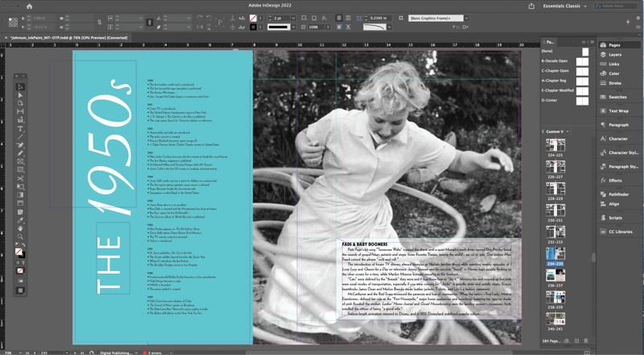Click the reference point locator grid
644x355 pixels.
(x=13, y=23)
